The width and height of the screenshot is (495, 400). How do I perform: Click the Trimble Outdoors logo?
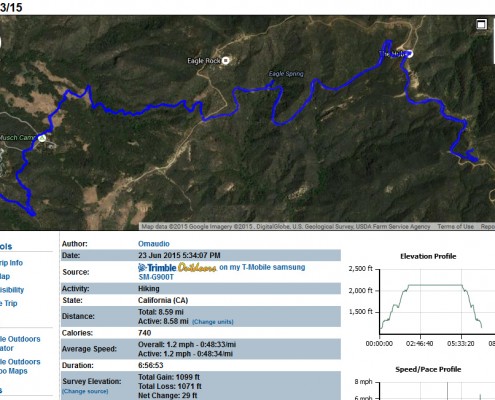click(177, 267)
